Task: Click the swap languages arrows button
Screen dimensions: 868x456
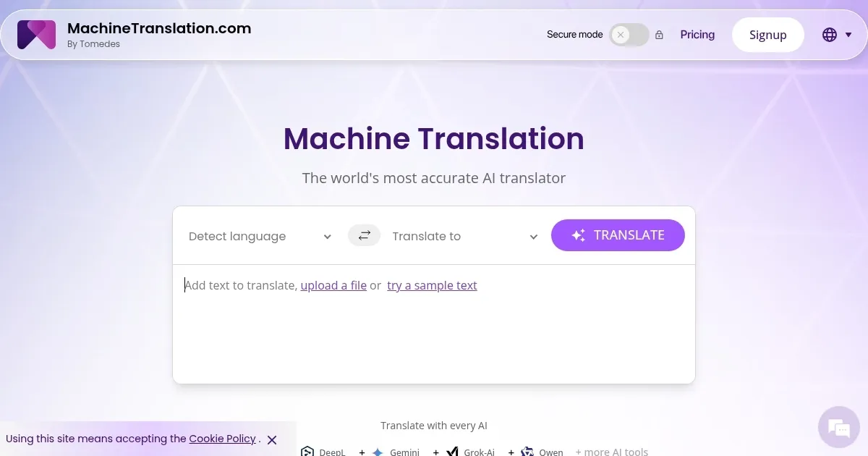Action: click(364, 235)
